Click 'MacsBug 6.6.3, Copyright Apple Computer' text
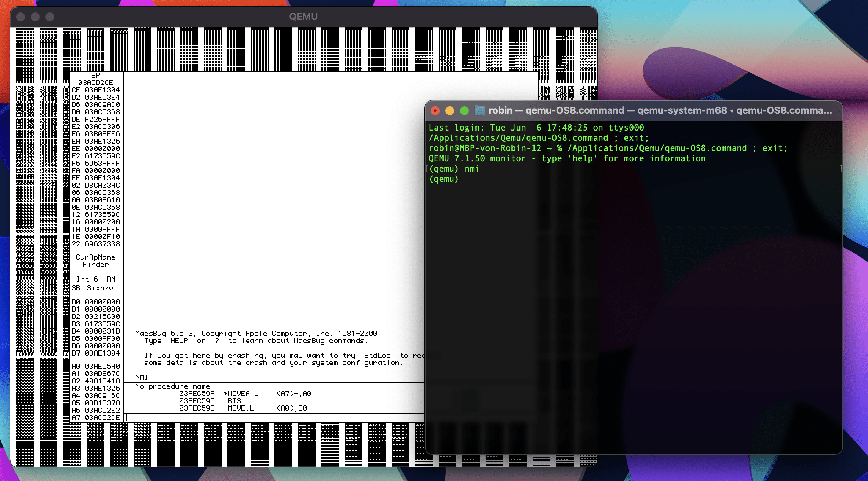 256,334
